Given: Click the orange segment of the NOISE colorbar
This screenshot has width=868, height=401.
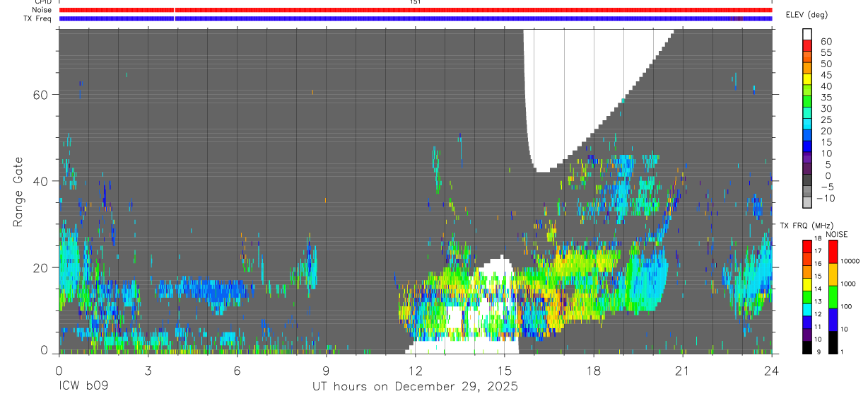Looking at the screenshot, I should point(833,274).
